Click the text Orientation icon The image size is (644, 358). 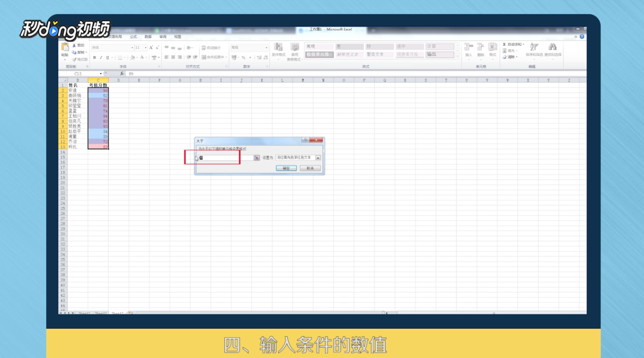coord(189,47)
